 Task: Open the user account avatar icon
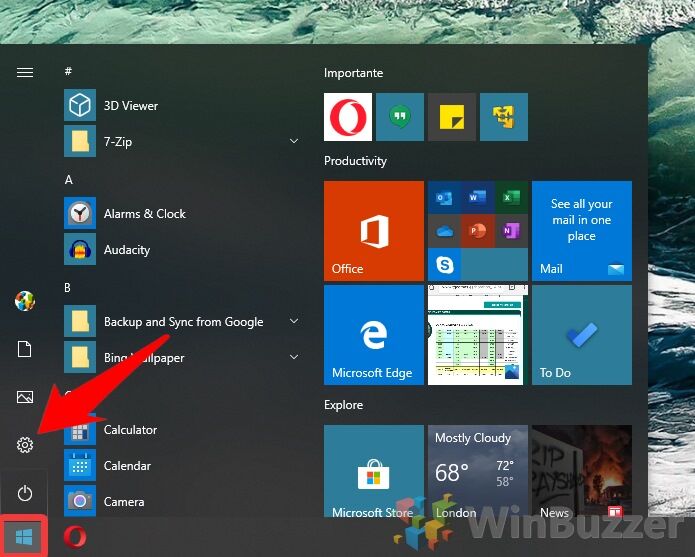click(25, 301)
